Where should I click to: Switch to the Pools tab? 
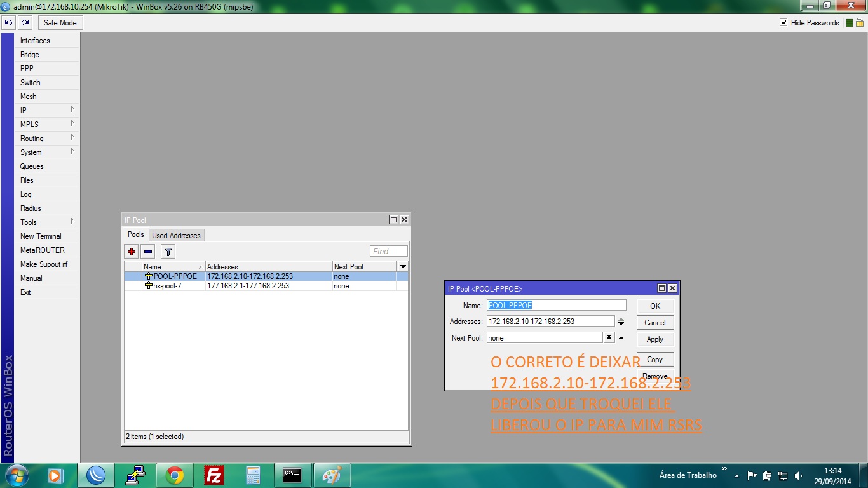136,235
